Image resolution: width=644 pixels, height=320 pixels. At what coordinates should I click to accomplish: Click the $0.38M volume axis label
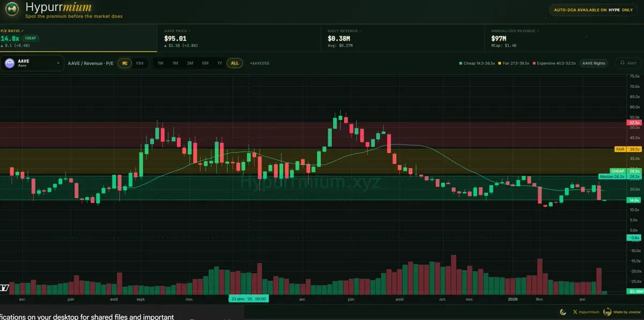coord(635,292)
